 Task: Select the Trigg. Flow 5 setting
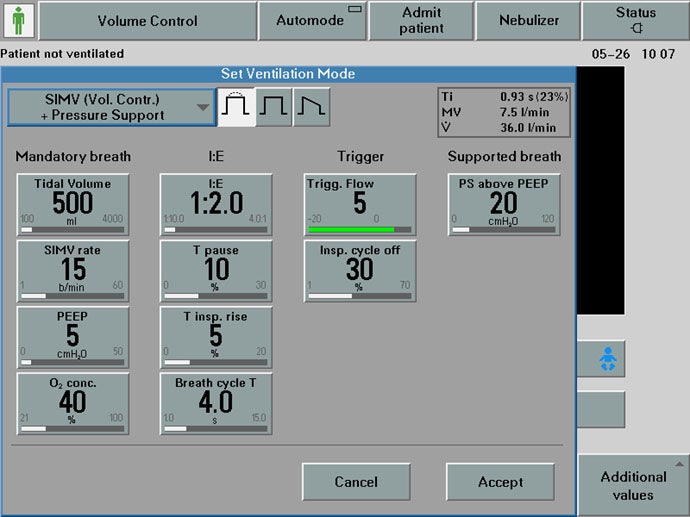360,205
